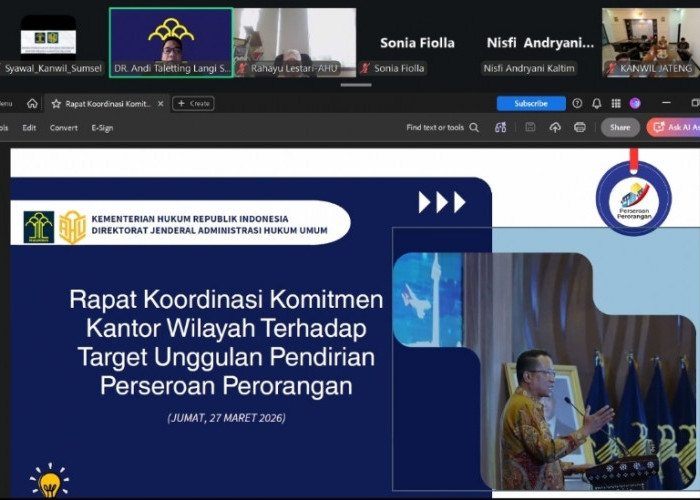Open the Acrobat Home icon
The width and height of the screenshot is (700, 500).
(32, 104)
